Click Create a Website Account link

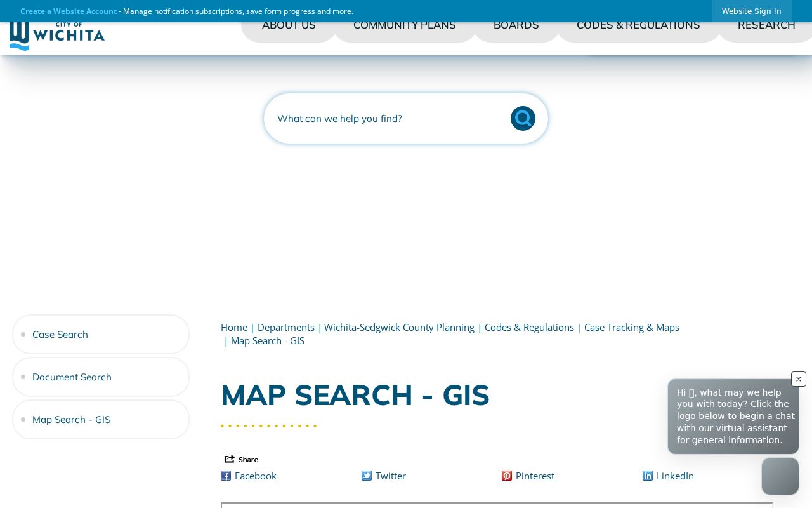coord(69,11)
